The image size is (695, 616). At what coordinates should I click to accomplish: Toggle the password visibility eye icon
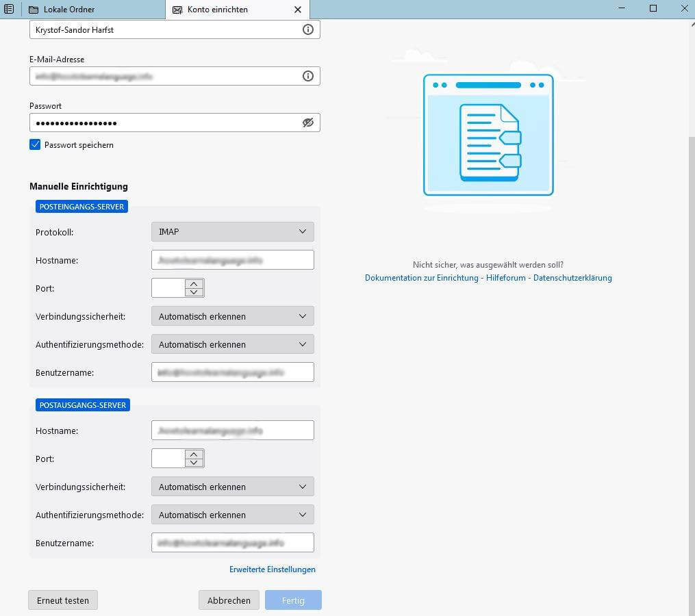pos(307,122)
